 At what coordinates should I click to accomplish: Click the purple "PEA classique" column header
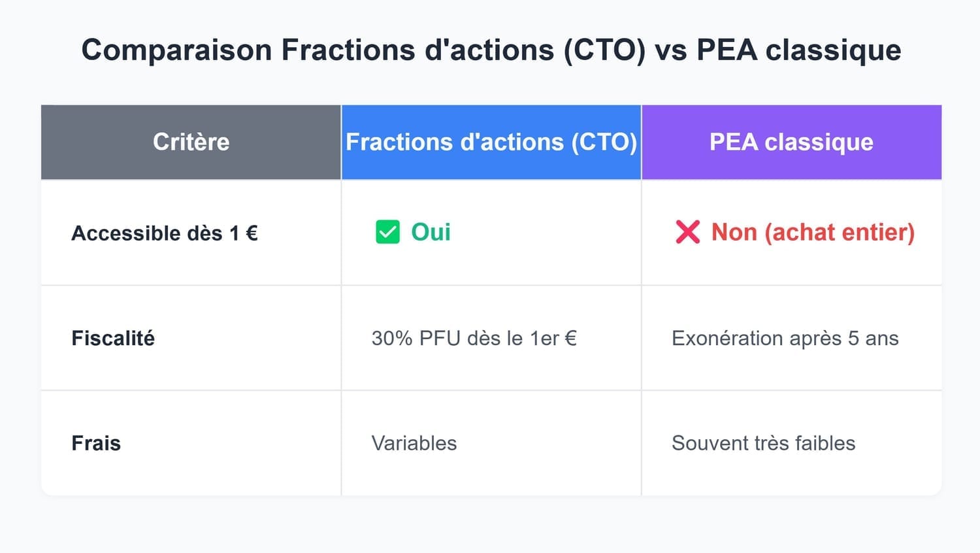(791, 142)
